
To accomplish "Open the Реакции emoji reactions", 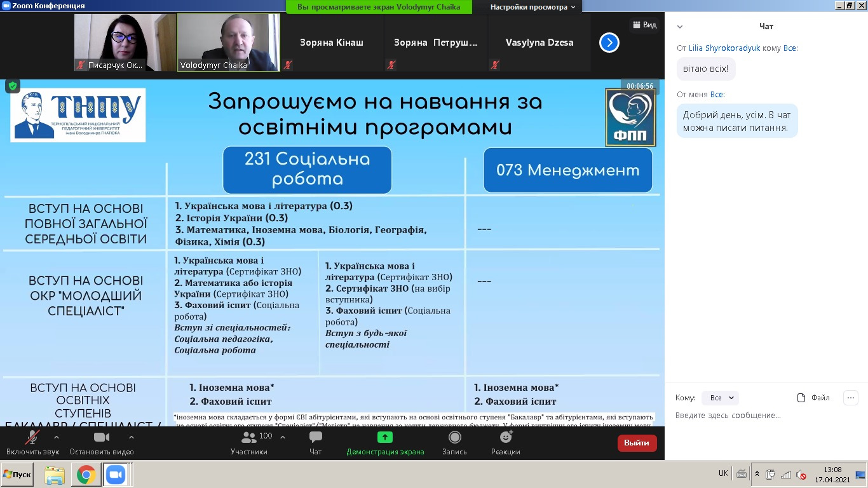I will [505, 442].
